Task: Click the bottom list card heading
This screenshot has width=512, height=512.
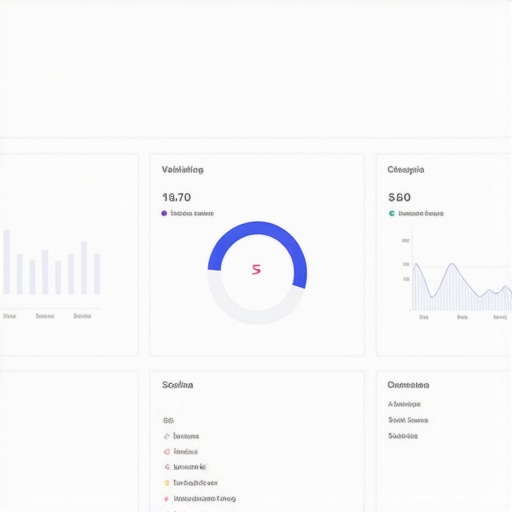Action: pos(178,385)
